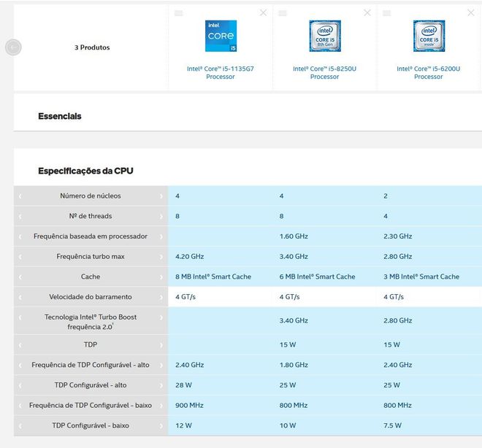Open the Intel Core i5-1135G7 Processor link
This screenshot has width=482, height=448.
221,72
